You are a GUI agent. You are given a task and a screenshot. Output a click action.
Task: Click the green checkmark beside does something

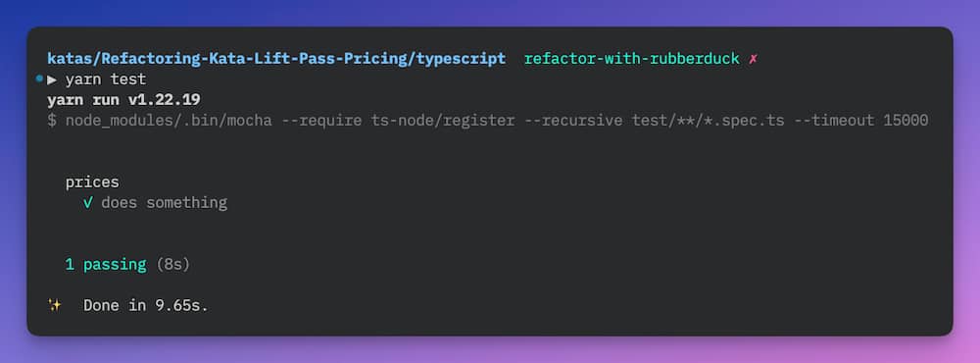(x=88, y=203)
